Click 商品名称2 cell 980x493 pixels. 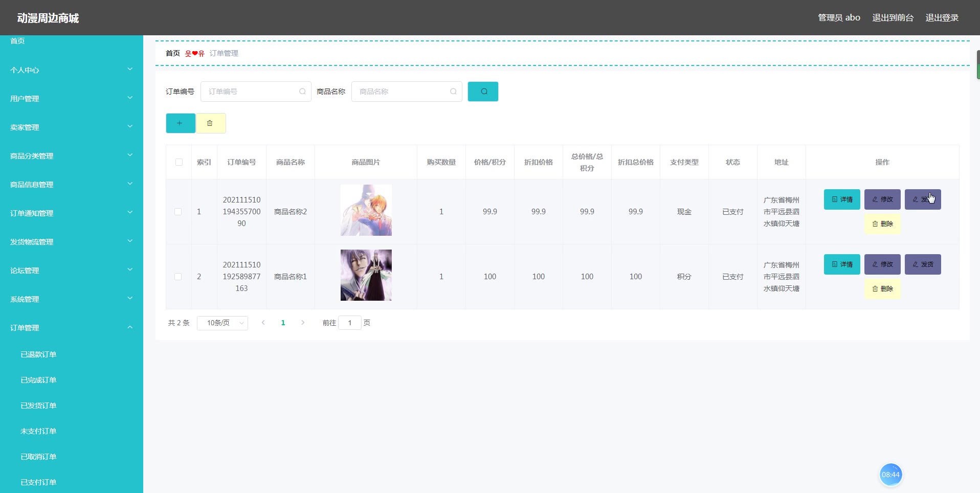click(x=291, y=212)
